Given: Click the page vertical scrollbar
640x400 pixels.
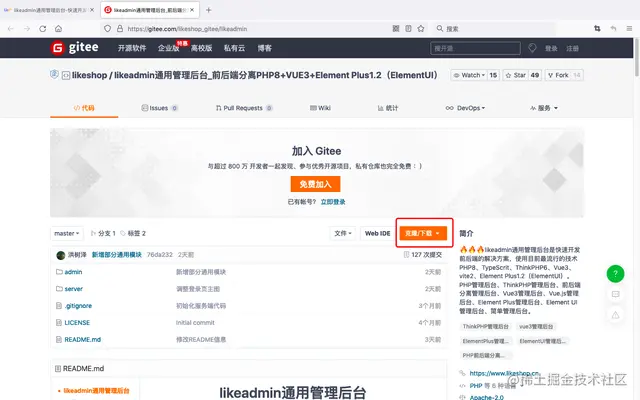Looking at the screenshot, I should click(636, 57).
